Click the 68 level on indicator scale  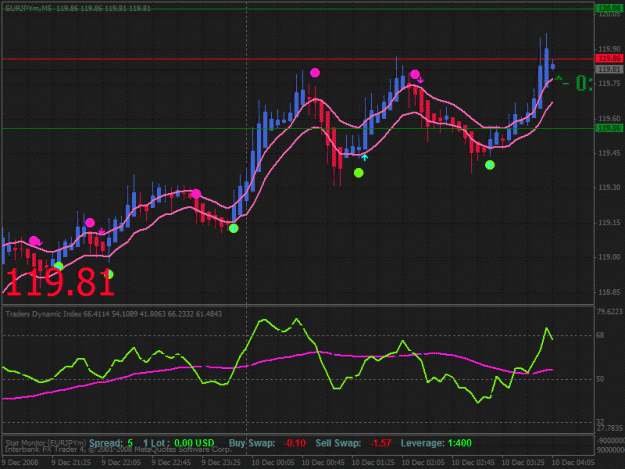pos(600,335)
